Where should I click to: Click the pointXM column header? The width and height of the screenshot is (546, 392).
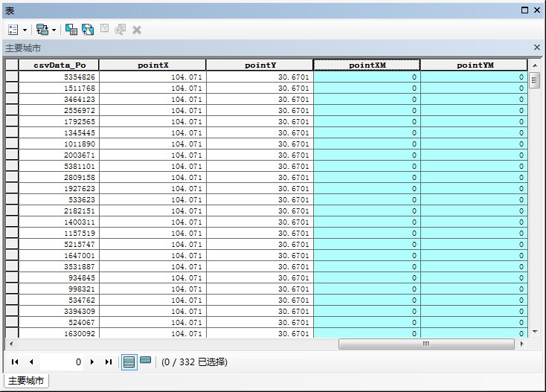367,65
